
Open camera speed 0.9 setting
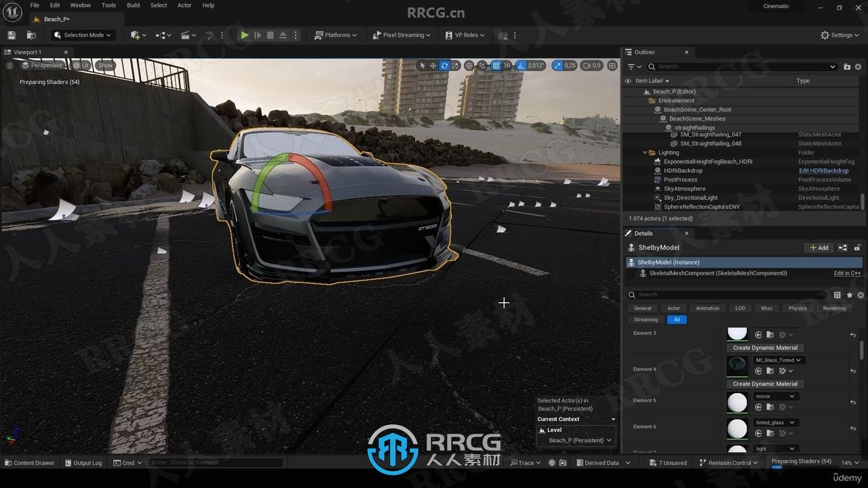click(x=592, y=66)
